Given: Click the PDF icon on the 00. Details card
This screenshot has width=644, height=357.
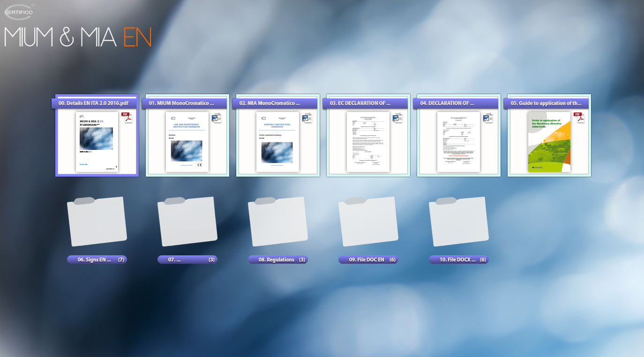Looking at the screenshot, I should 127,117.
